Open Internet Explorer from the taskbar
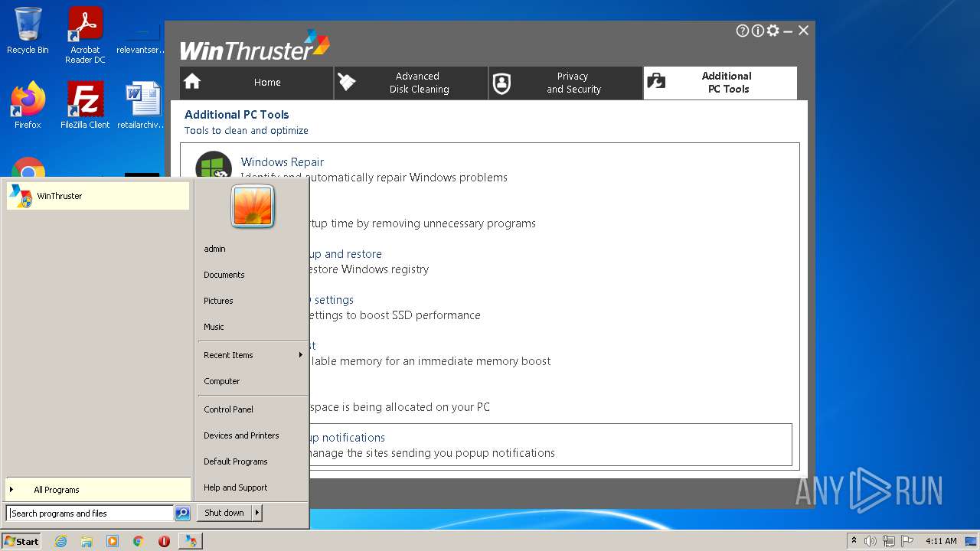The width and height of the screenshot is (980, 551). [60, 541]
